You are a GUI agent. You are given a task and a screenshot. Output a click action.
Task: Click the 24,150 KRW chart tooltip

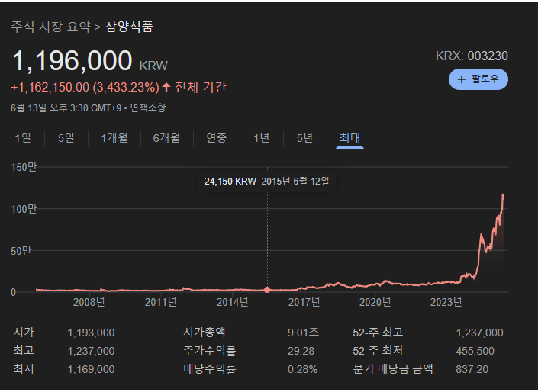pyautogui.click(x=266, y=181)
